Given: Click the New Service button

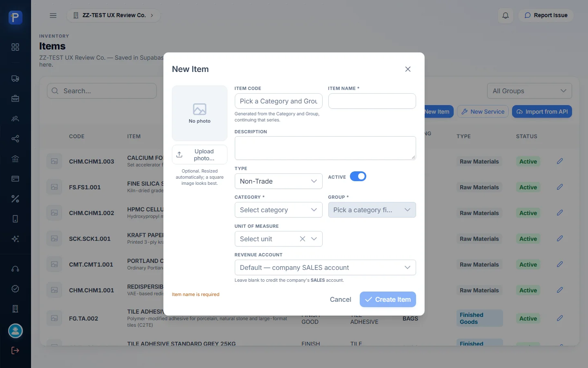Looking at the screenshot, I should click(x=483, y=112).
